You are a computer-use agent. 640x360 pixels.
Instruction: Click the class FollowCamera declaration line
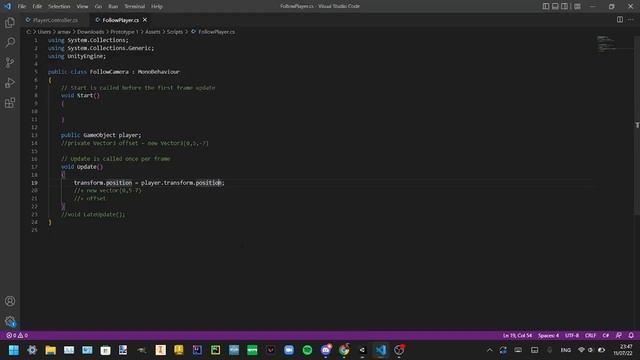coord(114,72)
